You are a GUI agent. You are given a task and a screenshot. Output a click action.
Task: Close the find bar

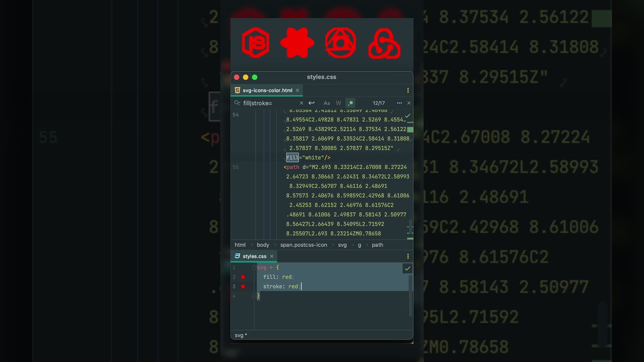(409, 103)
